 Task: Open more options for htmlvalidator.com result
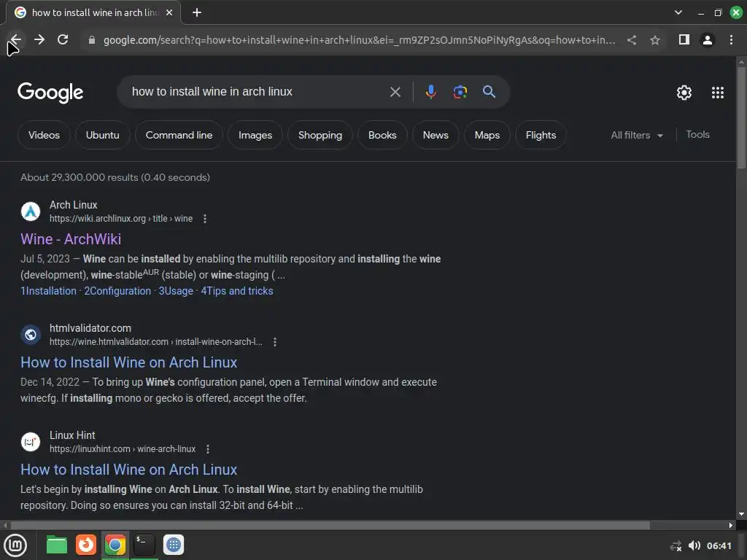pyautogui.click(x=275, y=342)
